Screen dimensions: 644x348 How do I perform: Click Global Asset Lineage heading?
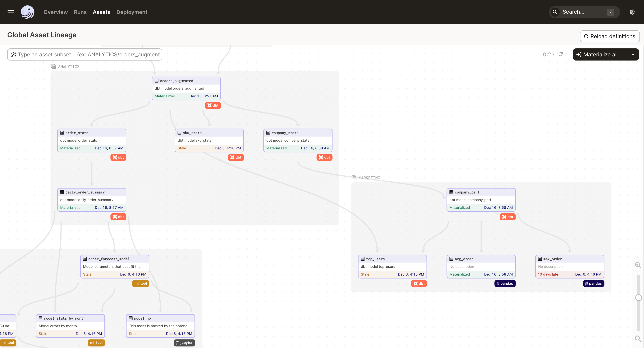coord(42,35)
